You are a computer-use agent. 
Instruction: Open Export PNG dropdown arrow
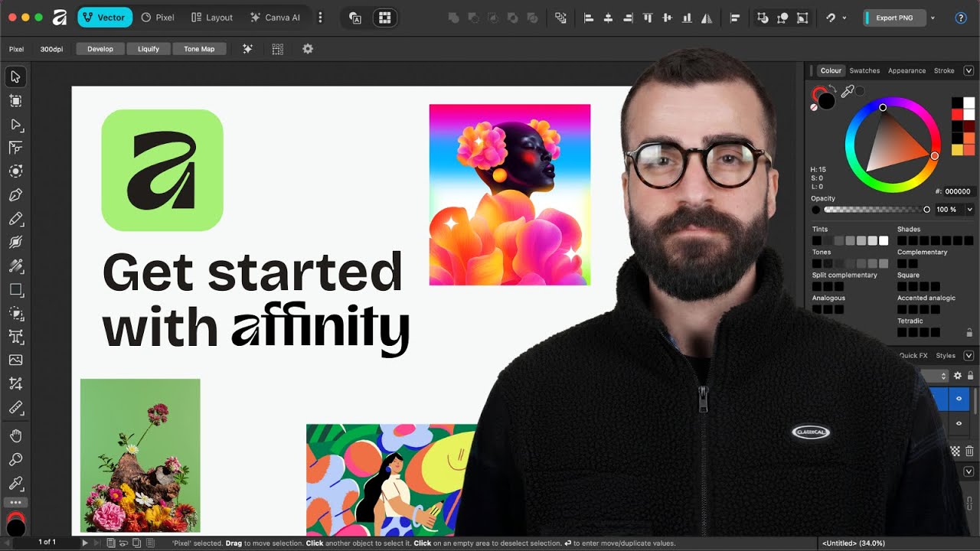[x=933, y=18]
